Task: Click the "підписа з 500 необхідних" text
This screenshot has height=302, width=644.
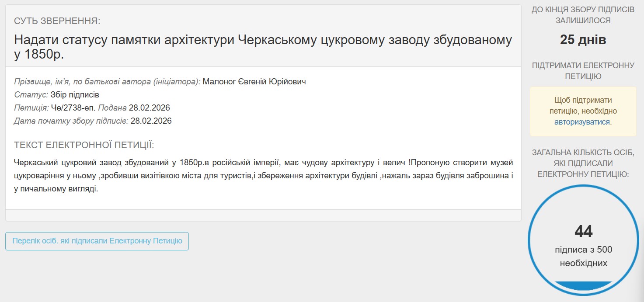Action: (x=583, y=257)
